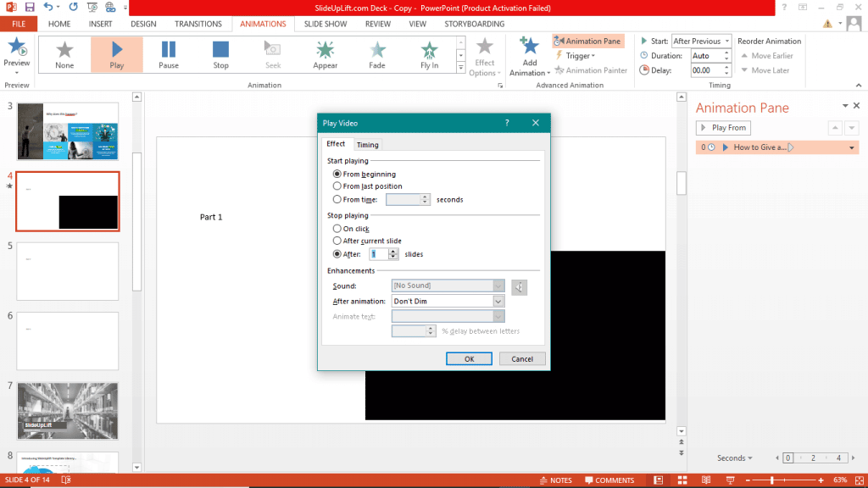Select the Fly In animation effect
Image resolution: width=868 pixels, height=488 pixels.
point(427,53)
